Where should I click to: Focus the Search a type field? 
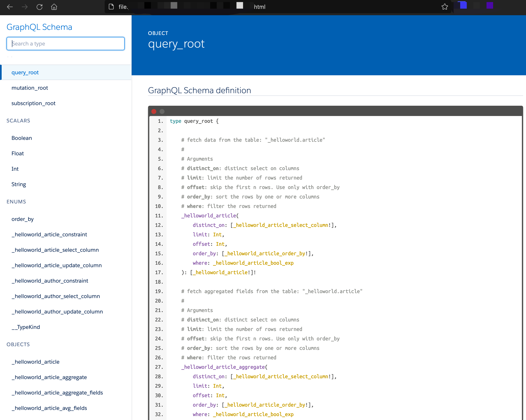(x=65, y=44)
